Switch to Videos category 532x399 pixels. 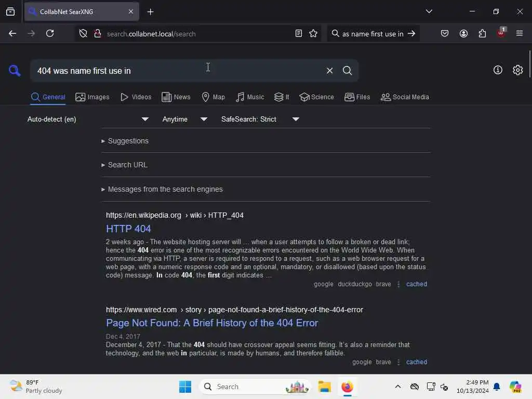(136, 97)
